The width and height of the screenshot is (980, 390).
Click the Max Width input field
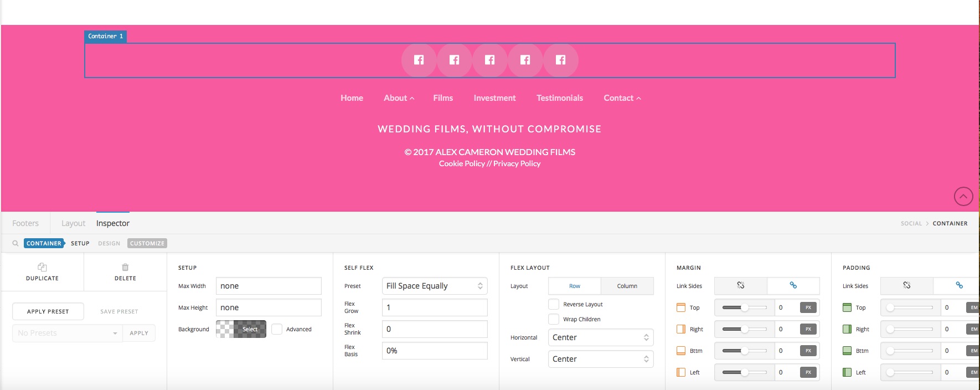(269, 286)
